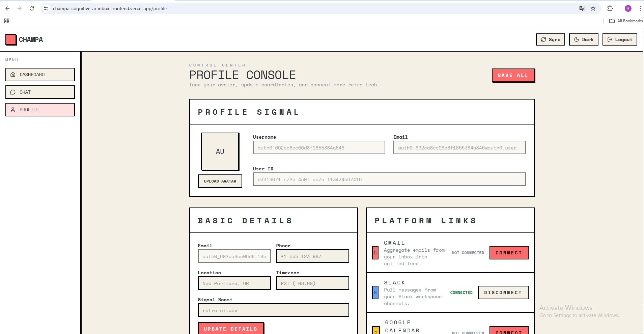The width and height of the screenshot is (644, 334).
Task: Click the Slack CONNECTED status text
Action: click(461, 293)
